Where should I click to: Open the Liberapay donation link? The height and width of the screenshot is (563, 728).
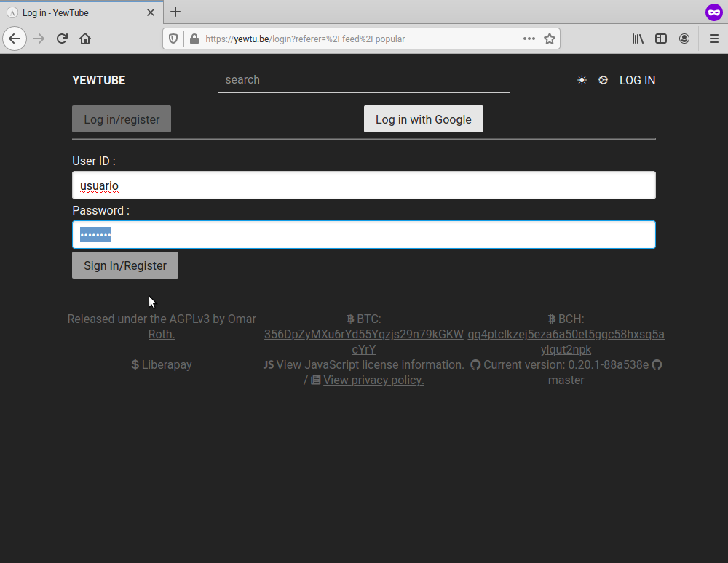(x=167, y=364)
